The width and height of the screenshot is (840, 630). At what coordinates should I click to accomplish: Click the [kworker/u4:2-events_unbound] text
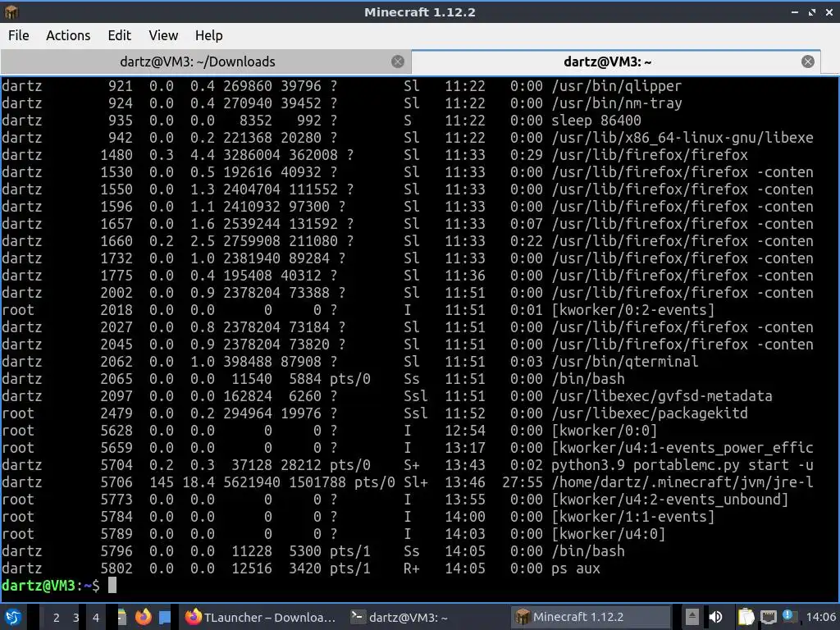point(670,500)
